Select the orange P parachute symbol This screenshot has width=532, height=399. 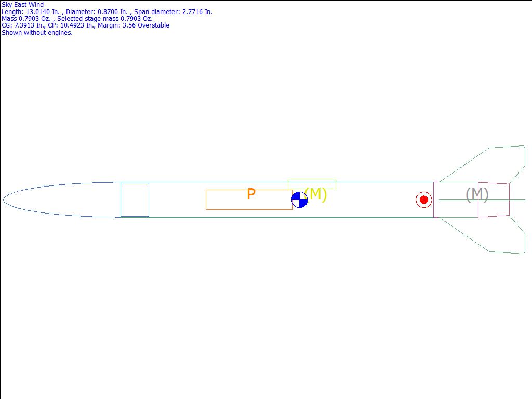[251, 194]
